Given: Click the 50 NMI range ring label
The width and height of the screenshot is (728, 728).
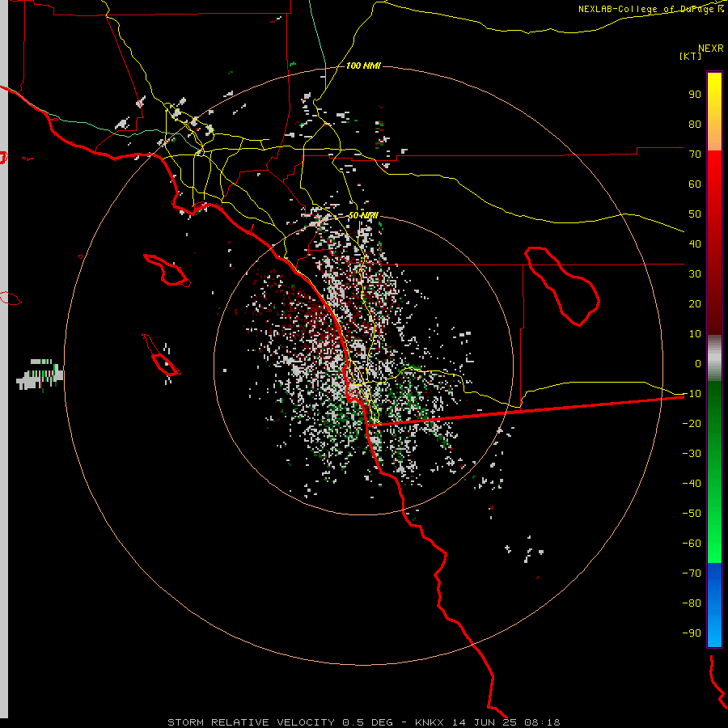Looking at the screenshot, I should click(363, 215).
